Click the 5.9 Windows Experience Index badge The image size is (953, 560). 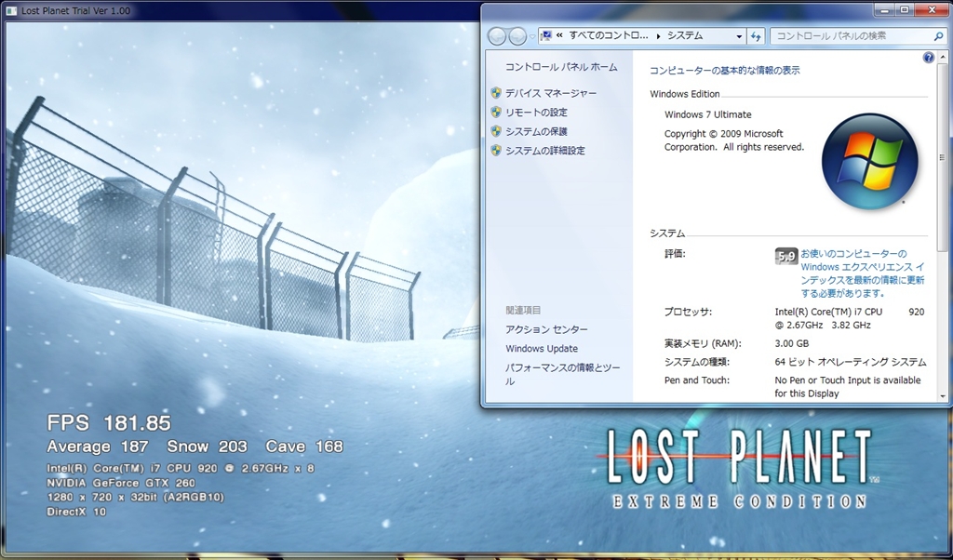785,256
